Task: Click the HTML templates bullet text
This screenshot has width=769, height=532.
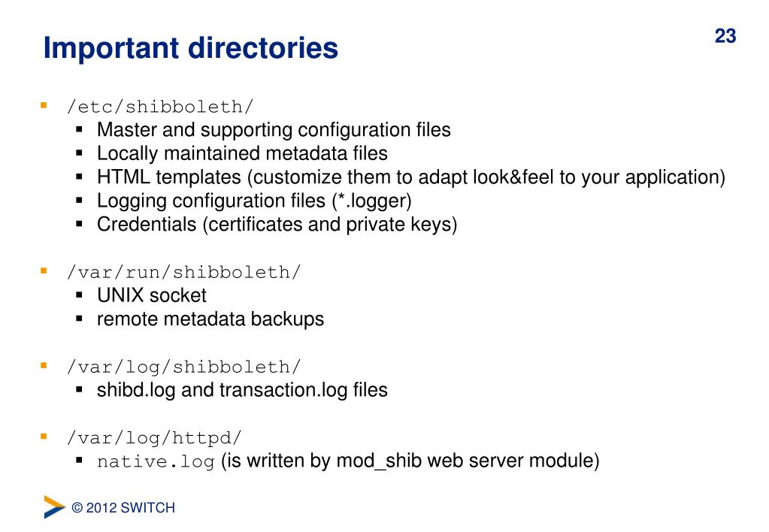Action: (x=411, y=177)
